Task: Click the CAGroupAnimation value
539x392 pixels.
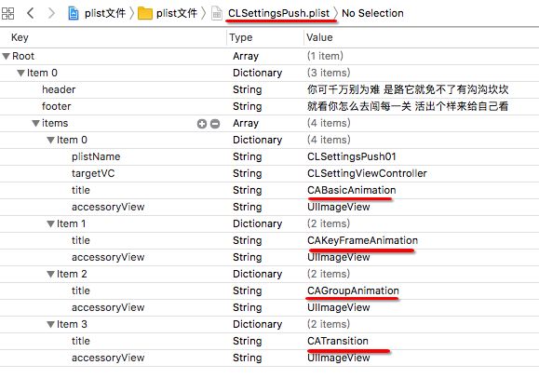Action: [353, 291]
